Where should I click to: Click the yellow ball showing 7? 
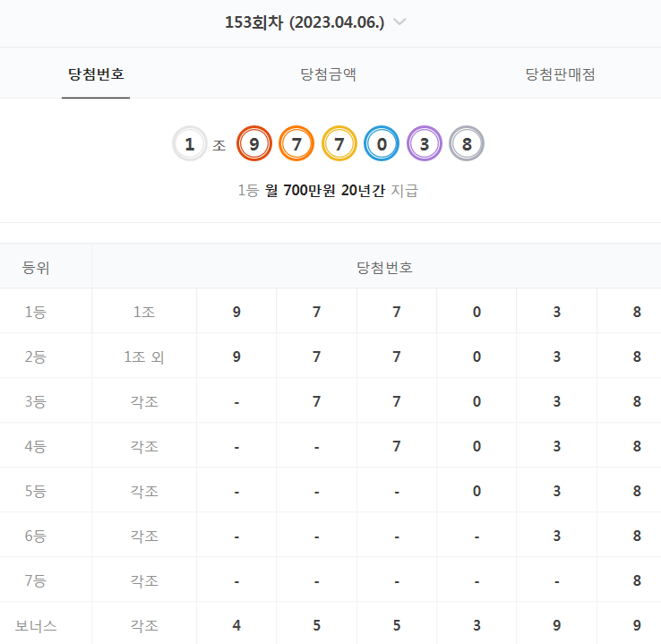[339, 143]
